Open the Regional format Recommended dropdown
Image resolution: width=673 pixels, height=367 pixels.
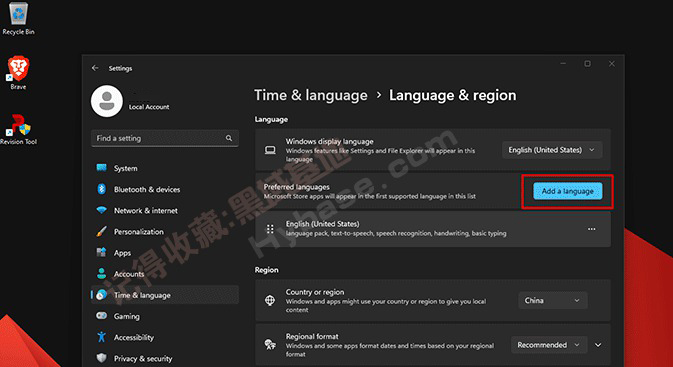(549, 345)
